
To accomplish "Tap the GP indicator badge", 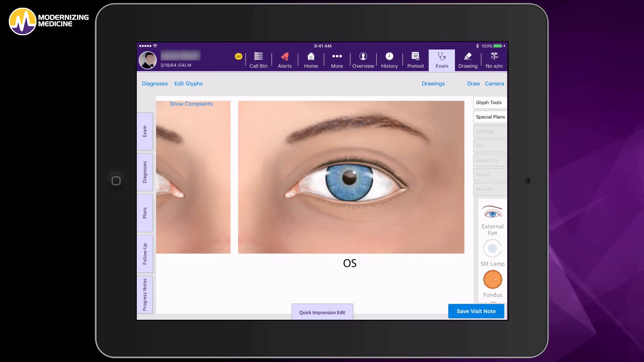I will tap(238, 56).
